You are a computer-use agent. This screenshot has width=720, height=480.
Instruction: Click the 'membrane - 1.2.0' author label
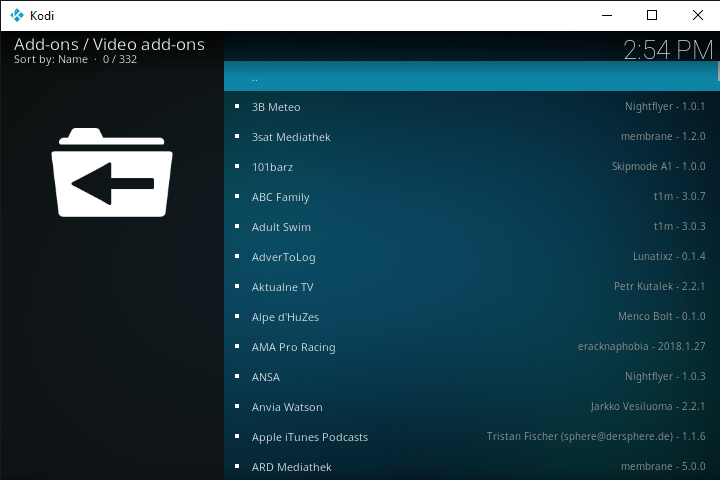(663, 136)
